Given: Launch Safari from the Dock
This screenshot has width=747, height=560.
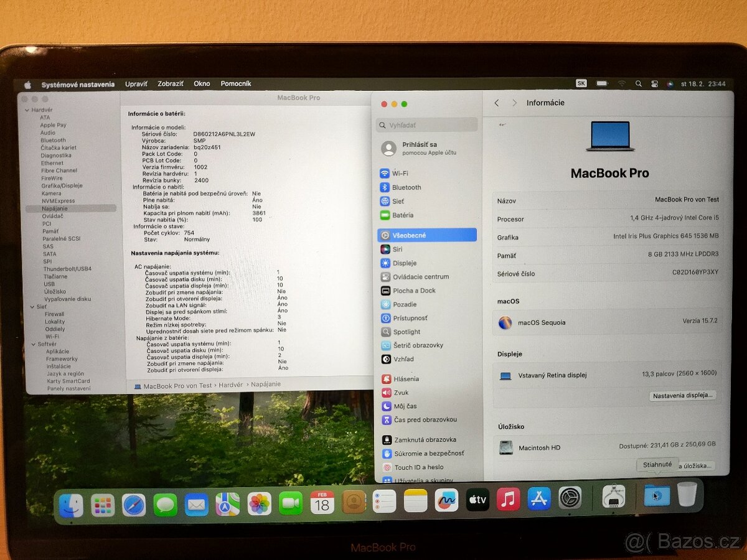Looking at the screenshot, I should click(x=133, y=503).
